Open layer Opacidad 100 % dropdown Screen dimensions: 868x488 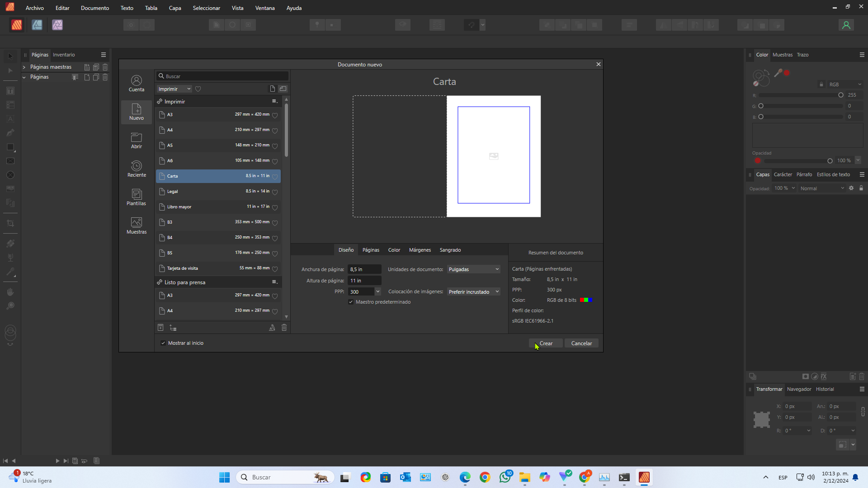point(793,188)
